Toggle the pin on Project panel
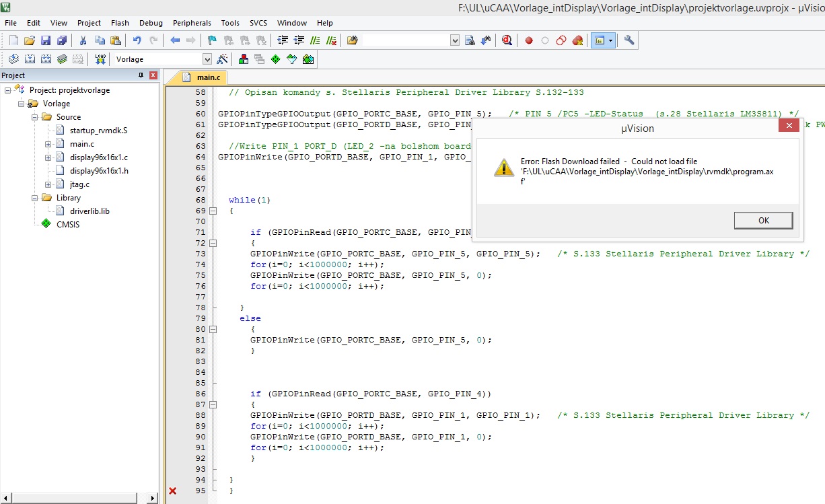The image size is (825, 504). point(141,75)
